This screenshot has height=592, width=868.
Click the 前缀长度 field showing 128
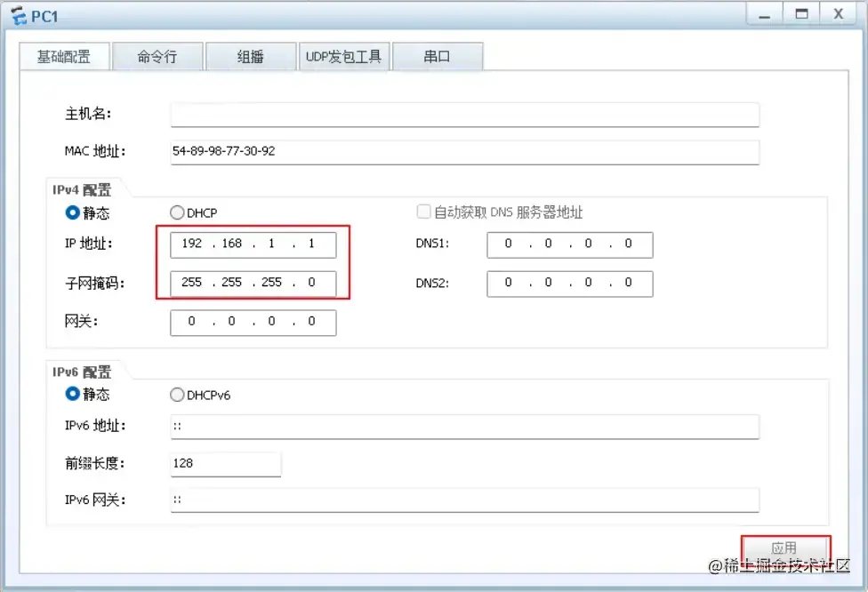coord(225,464)
